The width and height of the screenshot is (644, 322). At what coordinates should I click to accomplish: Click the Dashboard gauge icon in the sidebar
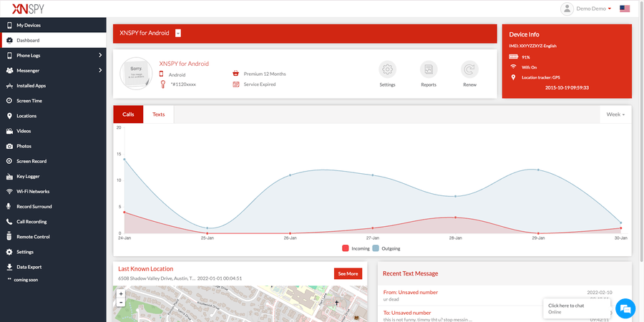click(x=9, y=40)
